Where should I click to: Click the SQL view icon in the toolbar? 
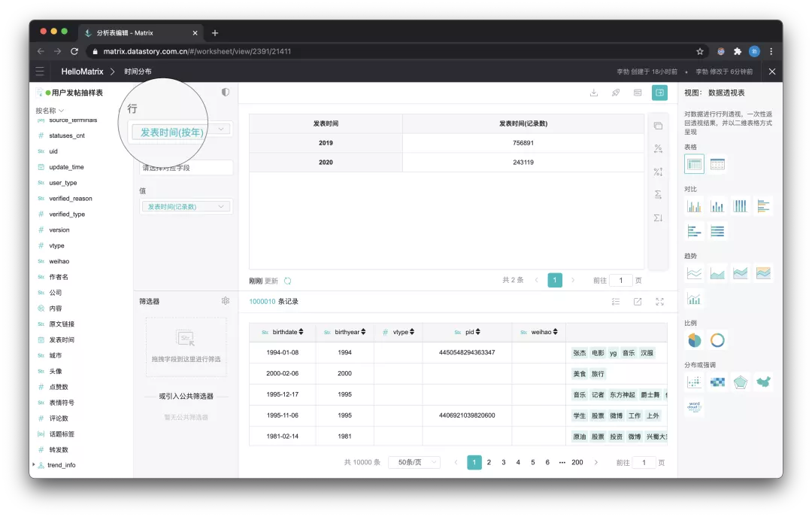(x=638, y=93)
